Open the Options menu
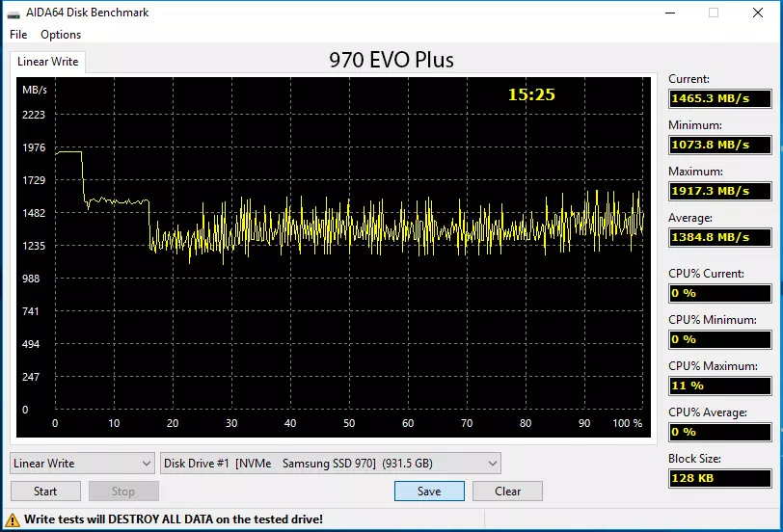783x532 pixels. pyautogui.click(x=61, y=35)
